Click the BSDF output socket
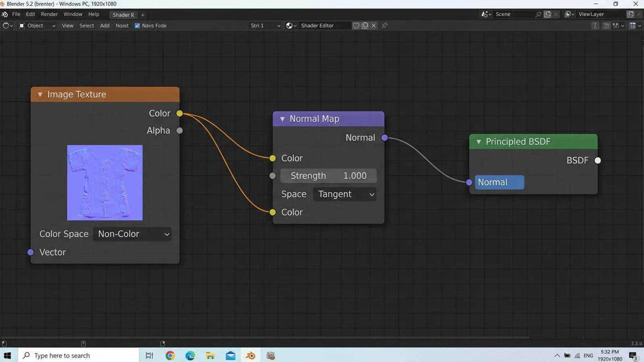 click(598, 160)
